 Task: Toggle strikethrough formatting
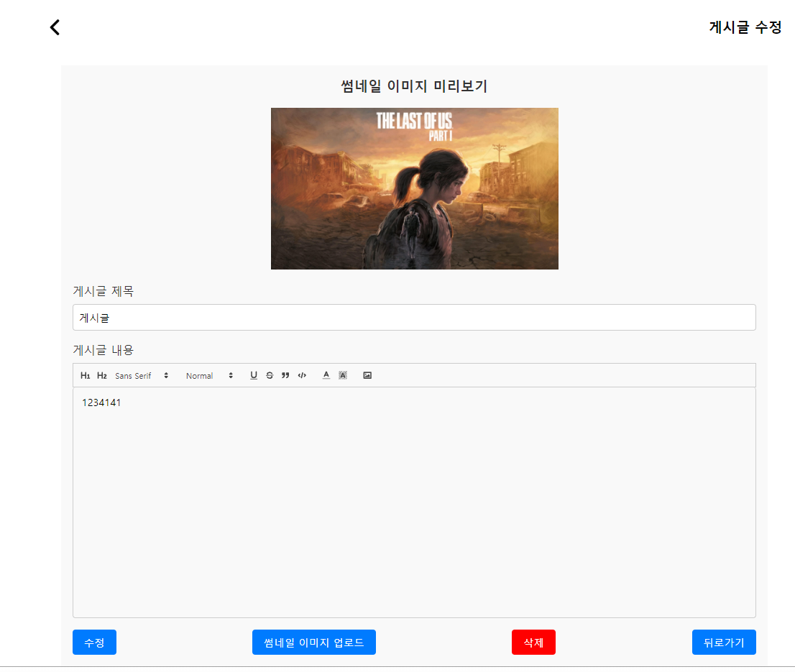click(270, 375)
